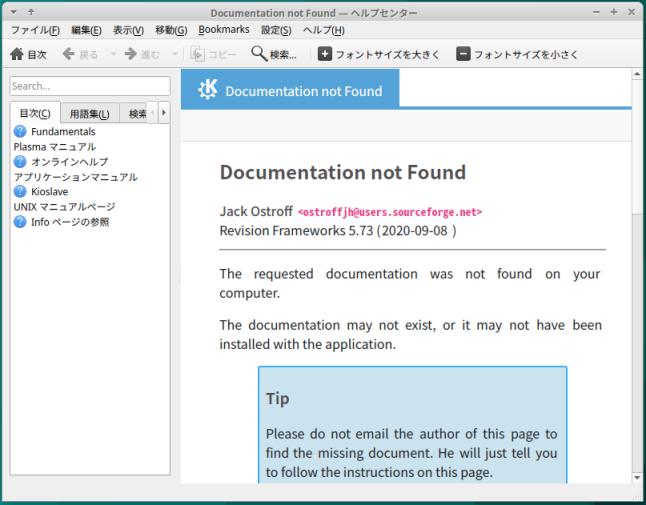Click the minus decrease font size icon
Screen dimensions: 646x505
463,54
